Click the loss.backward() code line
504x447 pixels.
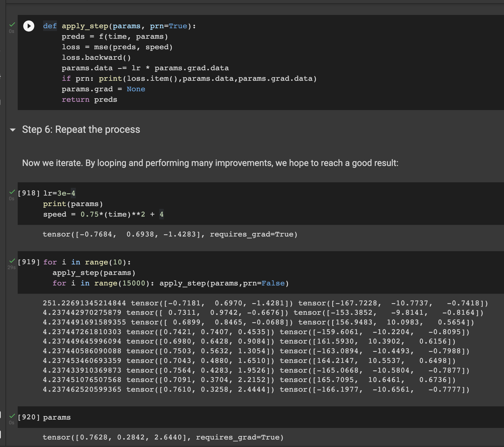click(x=96, y=58)
